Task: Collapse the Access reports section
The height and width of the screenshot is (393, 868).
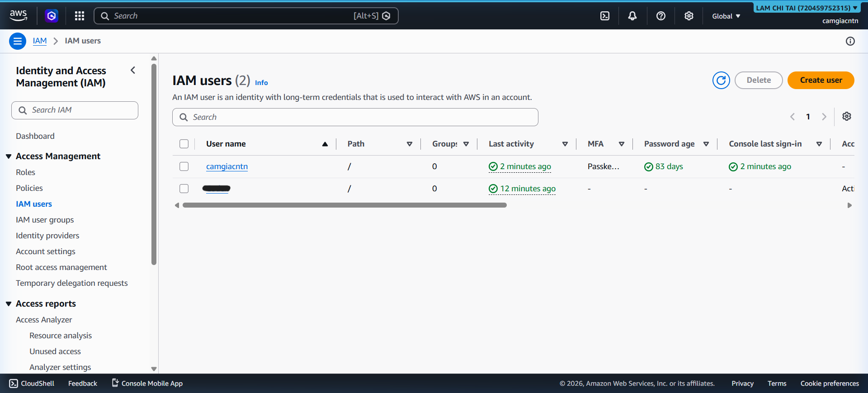Action: [x=9, y=304]
